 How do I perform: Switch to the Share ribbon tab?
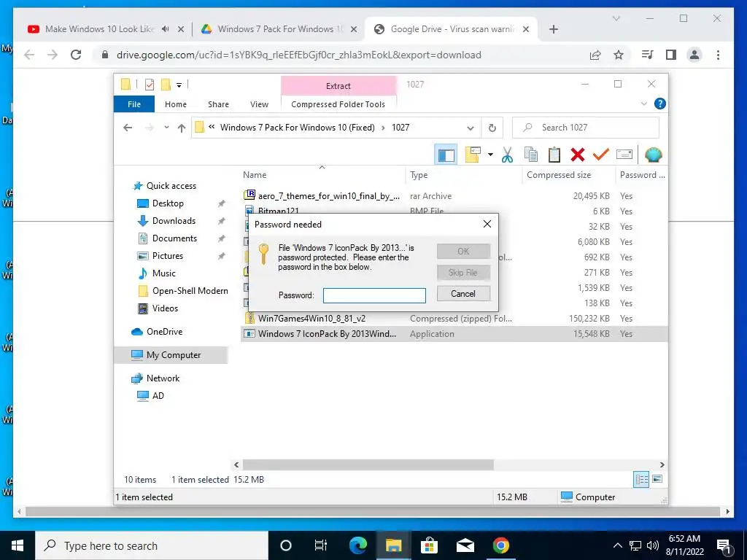[218, 104]
